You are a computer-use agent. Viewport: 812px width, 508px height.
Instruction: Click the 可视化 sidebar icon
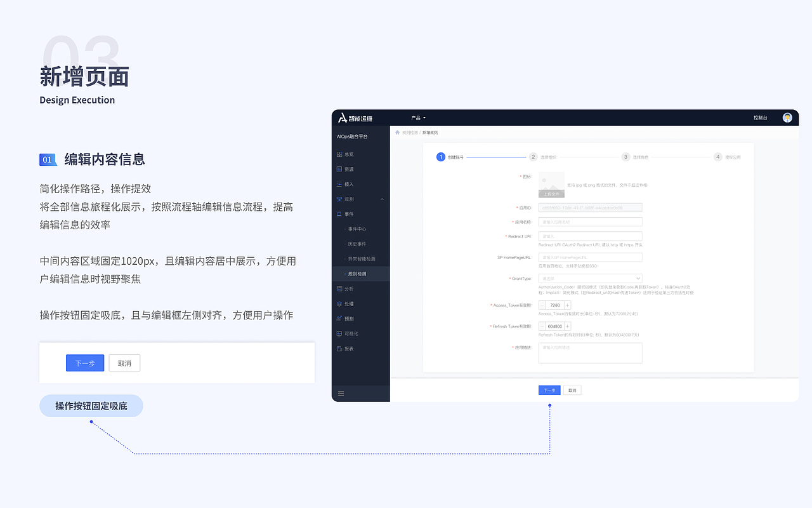click(339, 333)
